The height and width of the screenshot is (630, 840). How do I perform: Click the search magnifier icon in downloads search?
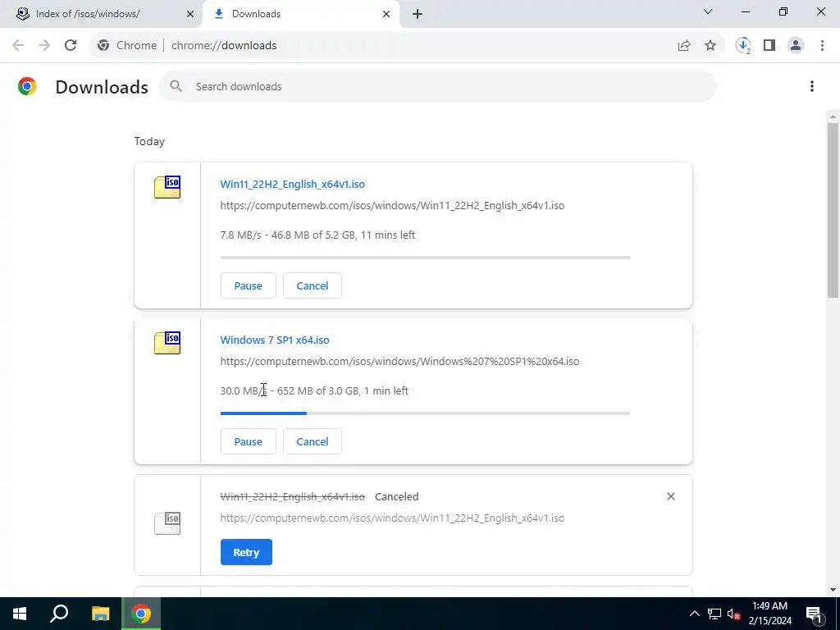point(176,86)
